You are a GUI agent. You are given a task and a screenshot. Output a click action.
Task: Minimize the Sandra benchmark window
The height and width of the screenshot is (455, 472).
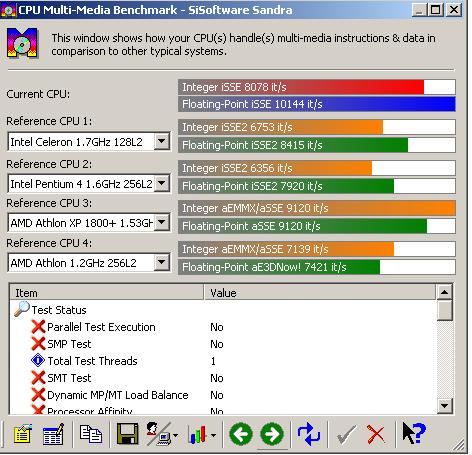[419, 10]
